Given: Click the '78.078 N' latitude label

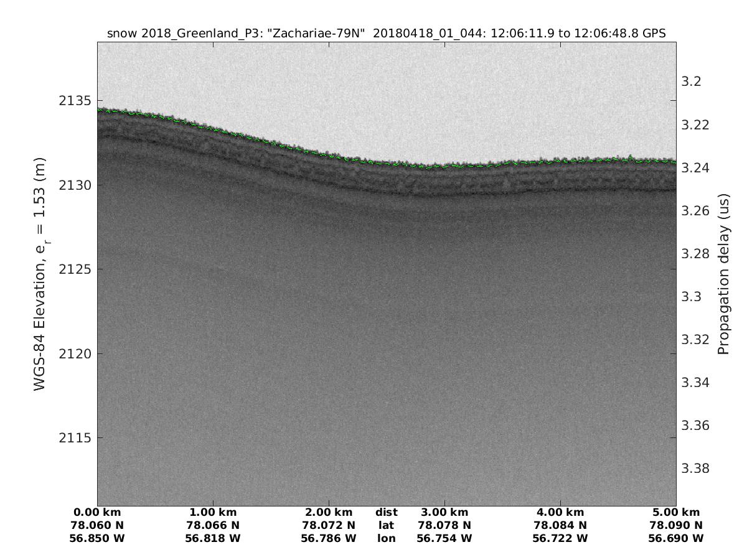Looking at the screenshot, I should click(x=444, y=525).
